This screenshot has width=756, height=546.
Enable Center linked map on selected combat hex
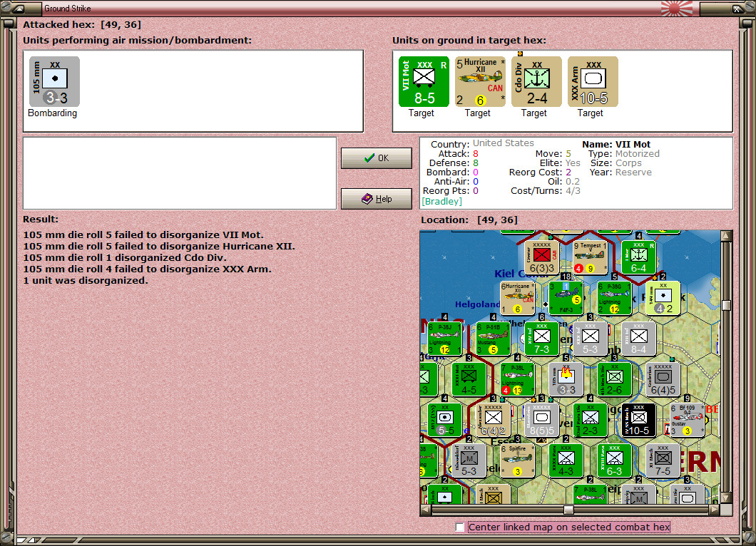(x=459, y=527)
